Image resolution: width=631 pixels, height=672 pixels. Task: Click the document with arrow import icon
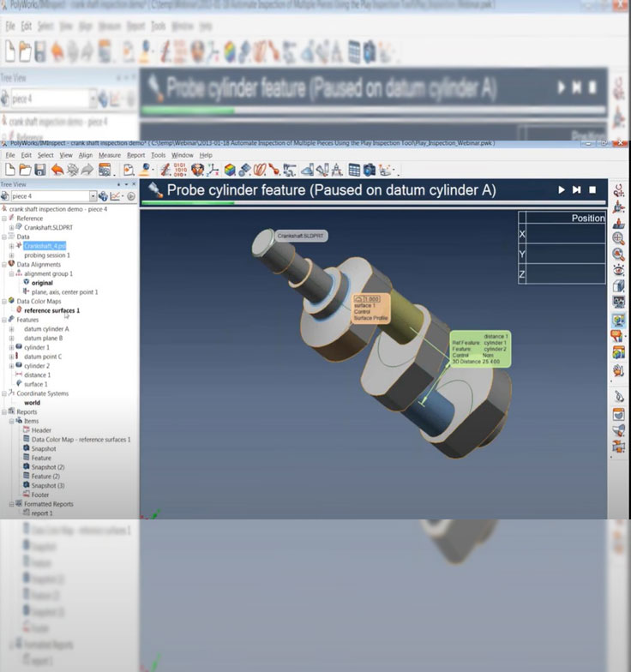[x=129, y=170]
